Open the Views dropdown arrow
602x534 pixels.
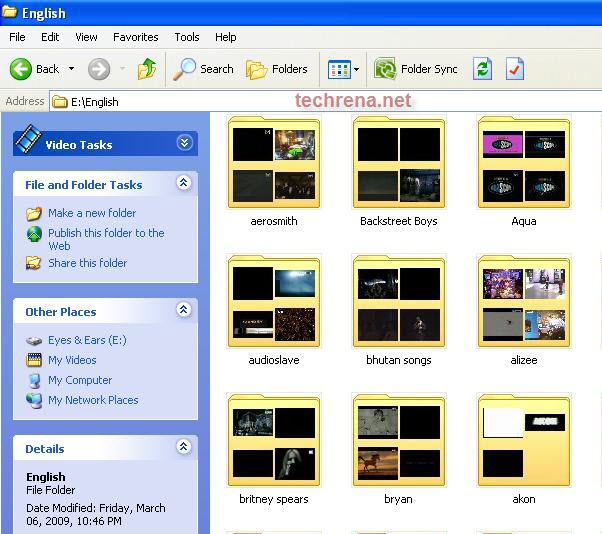(356, 69)
